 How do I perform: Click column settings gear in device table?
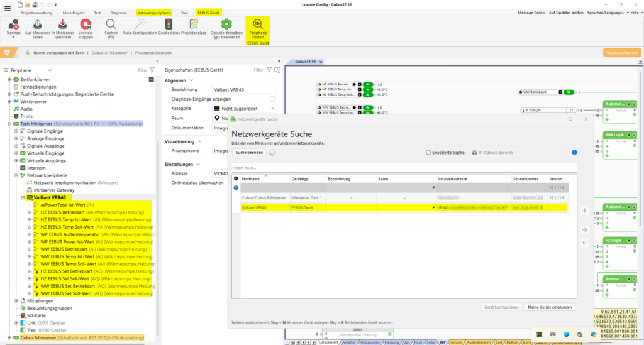236,179
